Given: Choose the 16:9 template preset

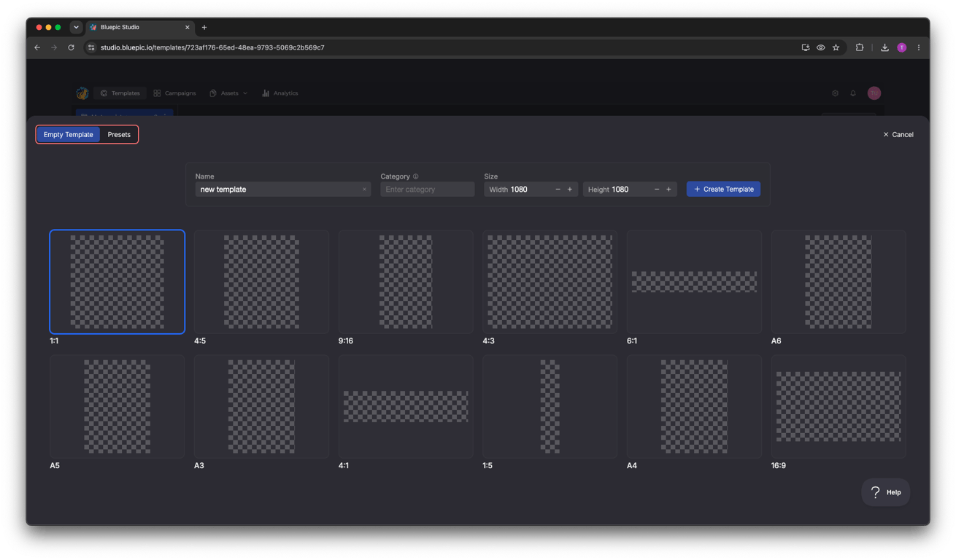Looking at the screenshot, I should pos(839,407).
